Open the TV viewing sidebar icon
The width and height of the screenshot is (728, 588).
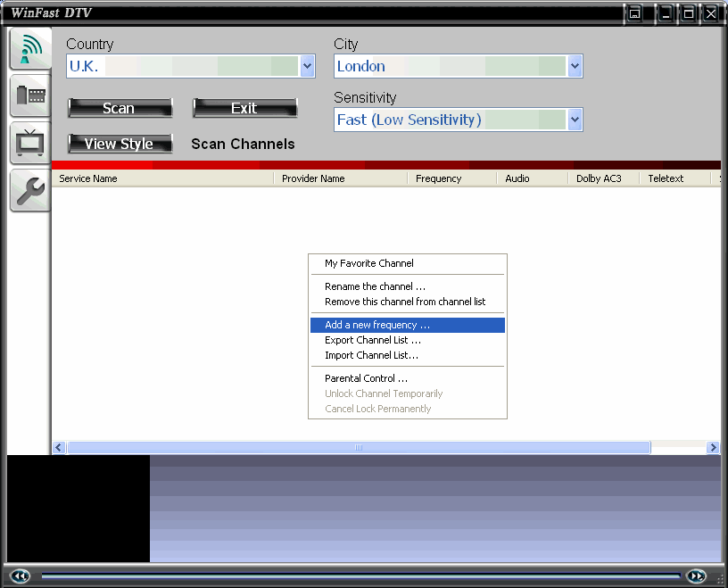click(30, 143)
